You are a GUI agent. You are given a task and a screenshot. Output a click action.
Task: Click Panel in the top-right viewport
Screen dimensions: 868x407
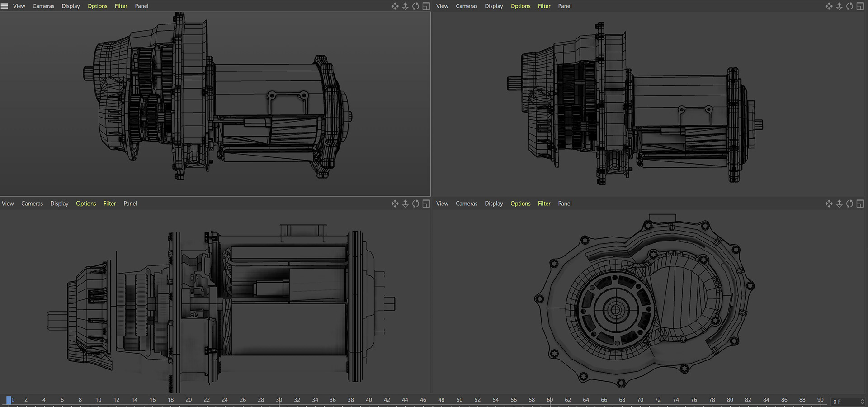(565, 6)
